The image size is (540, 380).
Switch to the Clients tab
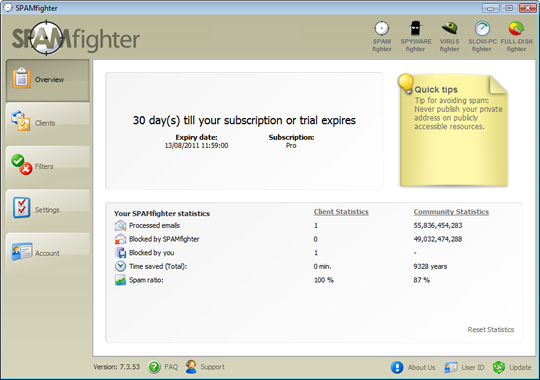pos(48,123)
